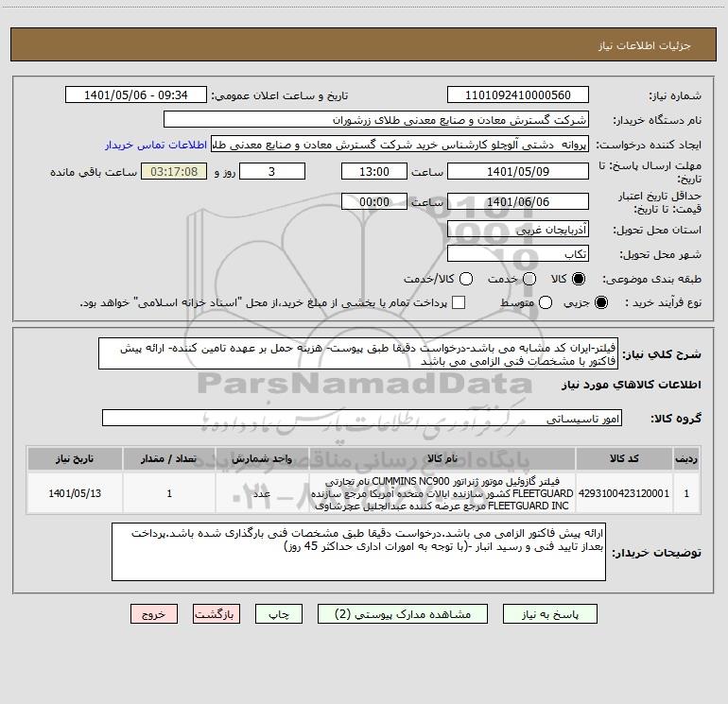Click the جزئیات اطلاعات نیاز header title

coord(645,45)
